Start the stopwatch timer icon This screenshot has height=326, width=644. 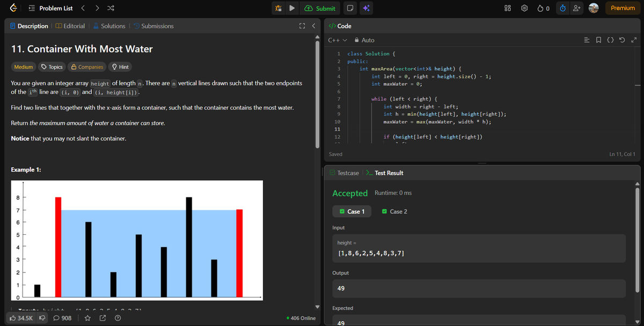562,8
